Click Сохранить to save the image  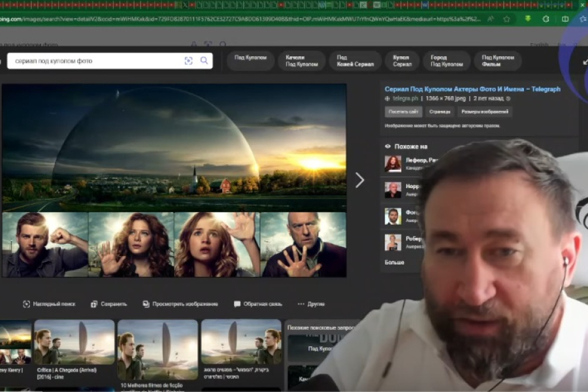pos(108,304)
